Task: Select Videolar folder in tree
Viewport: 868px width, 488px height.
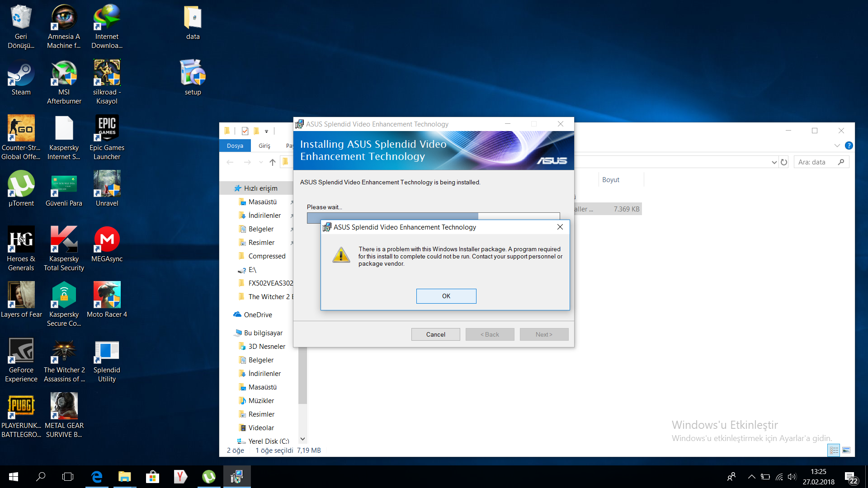Action: pyautogui.click(x=261, y=428)
